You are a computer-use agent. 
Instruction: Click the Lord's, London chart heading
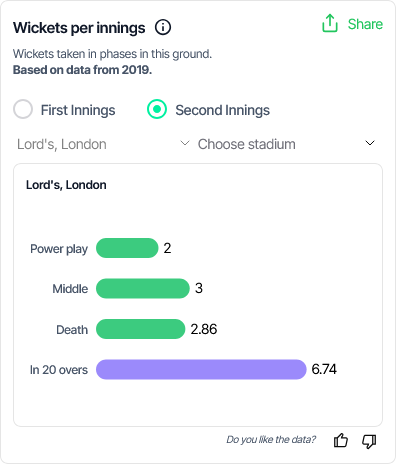point(66,185)
